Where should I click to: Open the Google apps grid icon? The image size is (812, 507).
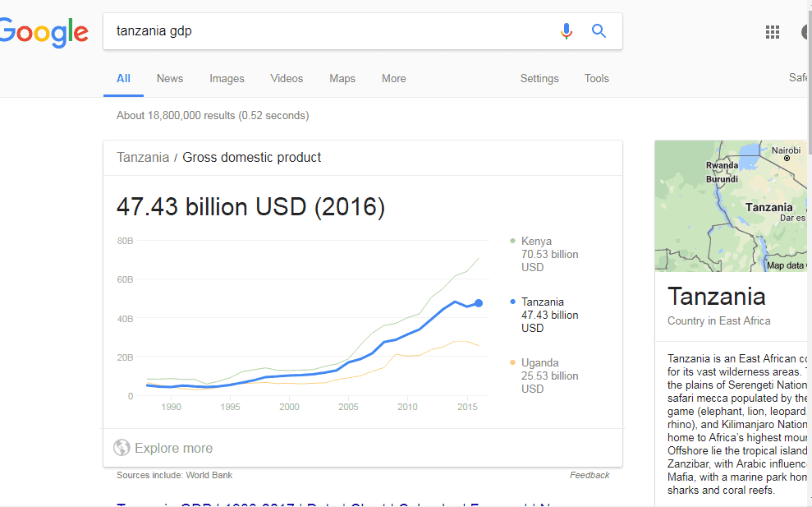point(772,32)
